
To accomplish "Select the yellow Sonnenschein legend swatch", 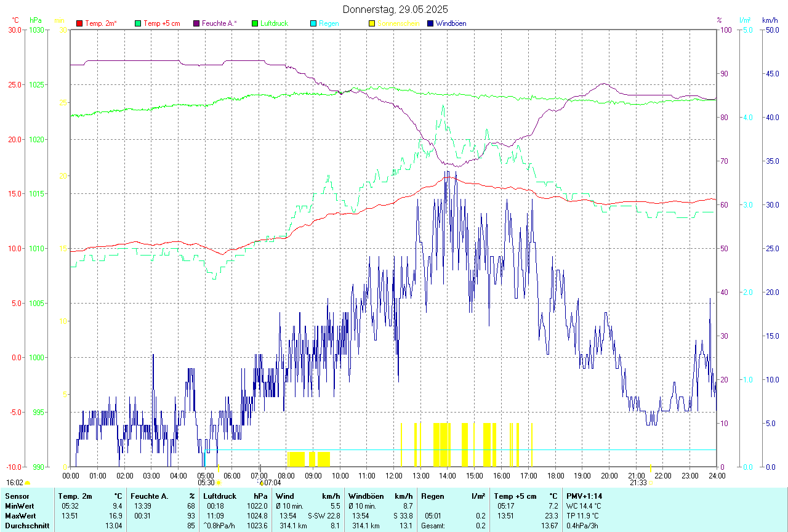I will pos(372,23).
